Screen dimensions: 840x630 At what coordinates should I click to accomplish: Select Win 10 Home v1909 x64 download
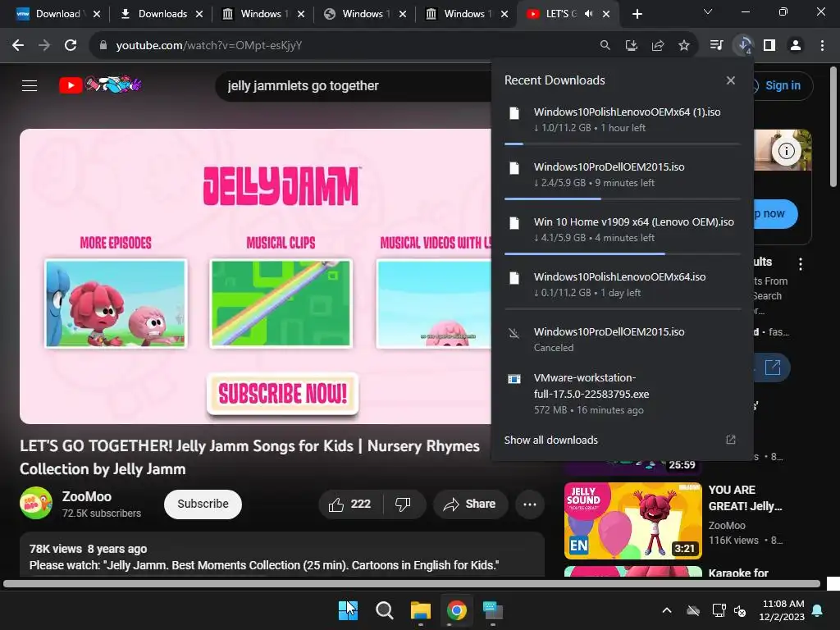pyautogui.click(x=623, y=231)
